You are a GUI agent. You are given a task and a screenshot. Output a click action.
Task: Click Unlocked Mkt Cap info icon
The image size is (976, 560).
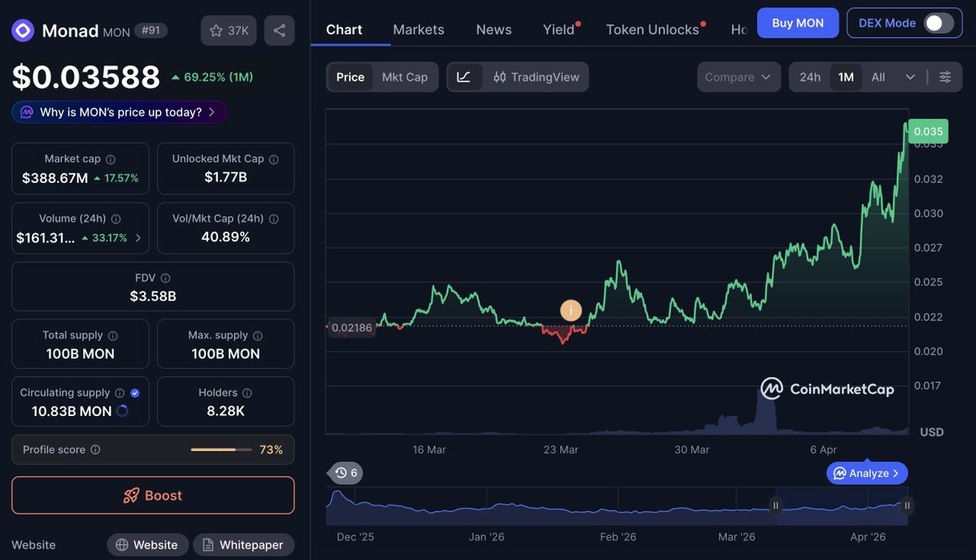click(x=274, y=159)
